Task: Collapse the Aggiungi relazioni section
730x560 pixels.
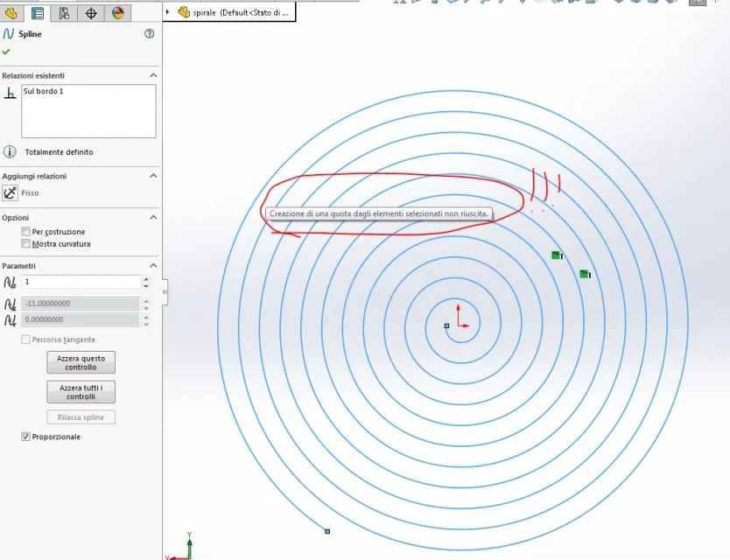Action: click(153, 176)
